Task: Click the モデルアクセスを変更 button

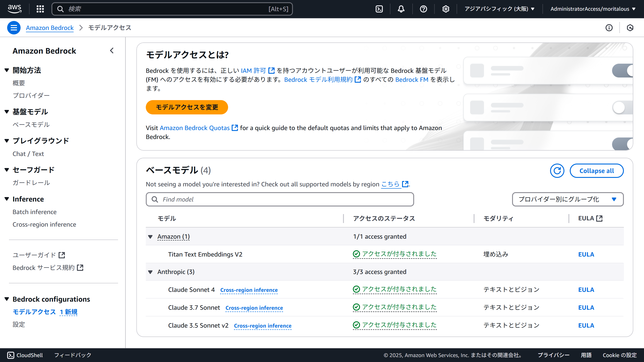Action: click(x=187, y=107)
